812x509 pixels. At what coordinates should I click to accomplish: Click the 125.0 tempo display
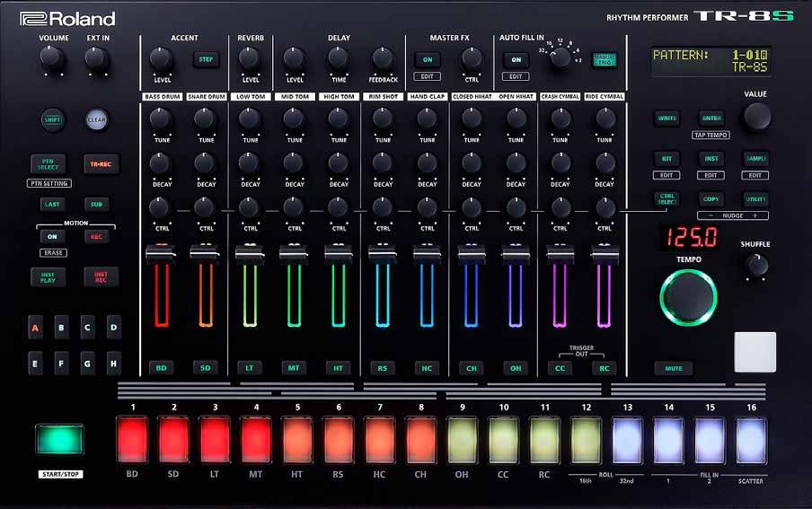tap(691, 237)
